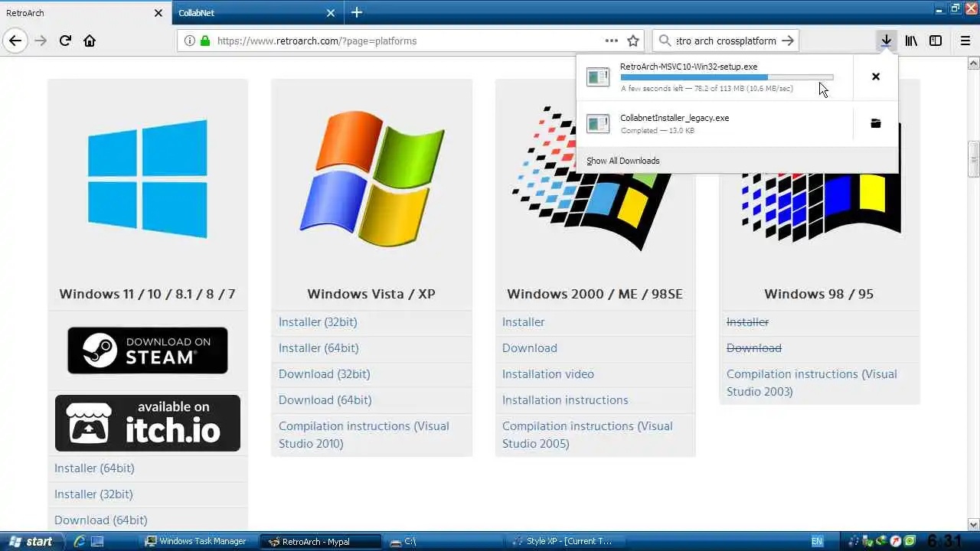Bookmark this page with the star icon
This screenshot has width=980, height=551.
(x=633, y=41)
